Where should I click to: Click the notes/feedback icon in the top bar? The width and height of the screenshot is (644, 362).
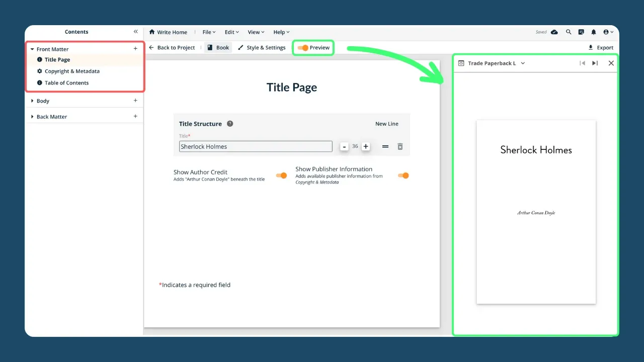[x=581, y=32]
